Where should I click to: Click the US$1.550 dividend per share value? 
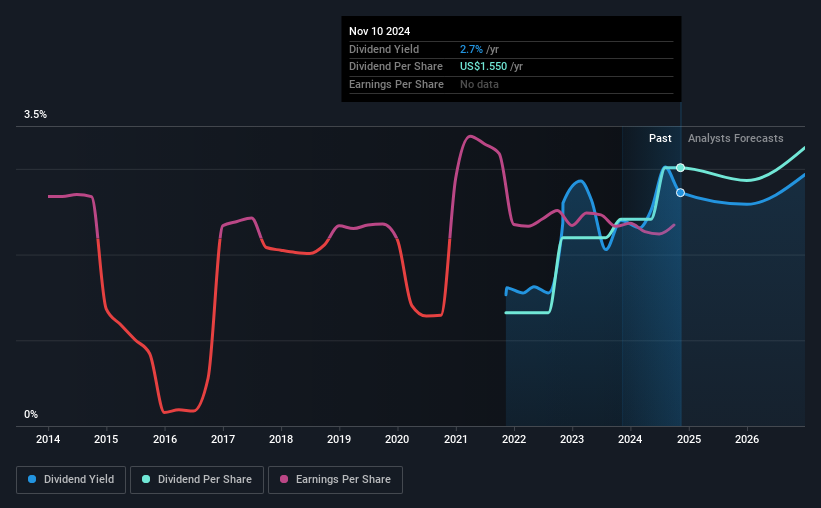pos(483,67)
